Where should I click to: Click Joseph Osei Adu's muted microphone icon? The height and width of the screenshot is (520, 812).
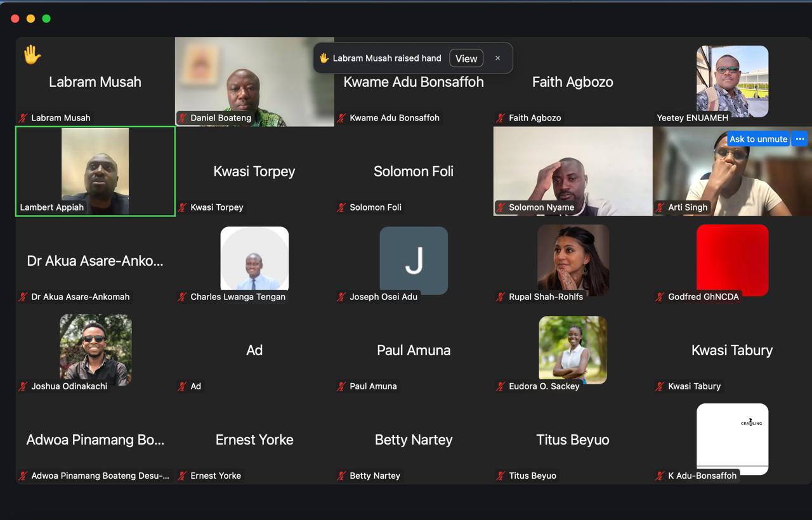pyautogui.click(x=342, y=297)
